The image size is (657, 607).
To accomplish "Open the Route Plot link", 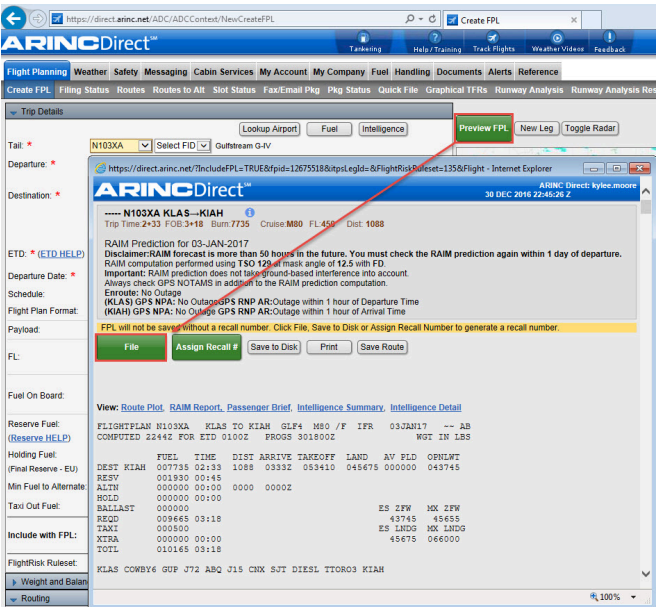I will [x=142, y=407].
